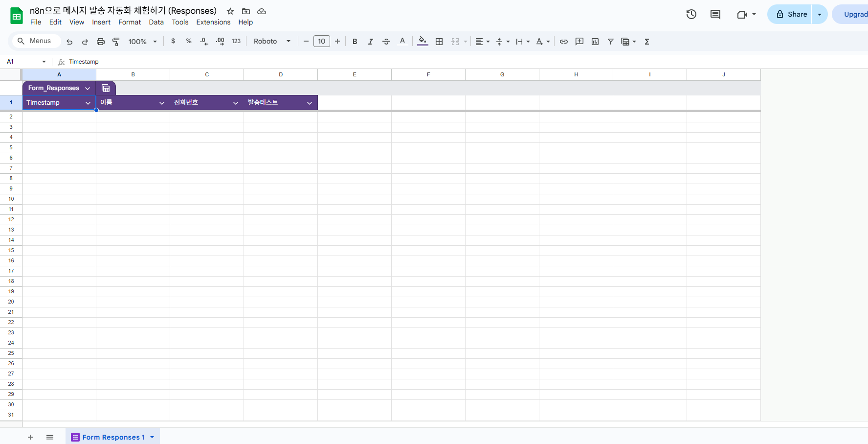
Task: Toggle strikethrough formatting
Action: pos(386,42)
